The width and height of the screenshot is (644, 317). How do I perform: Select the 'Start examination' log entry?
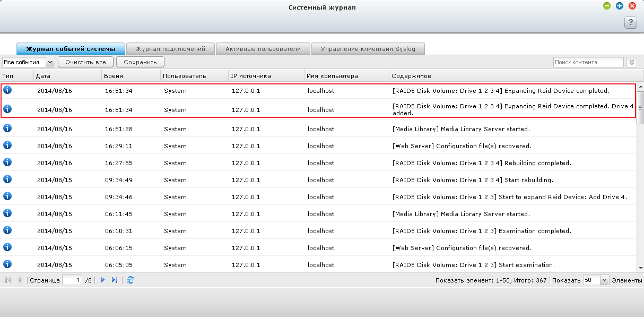[x=318, y=264]
